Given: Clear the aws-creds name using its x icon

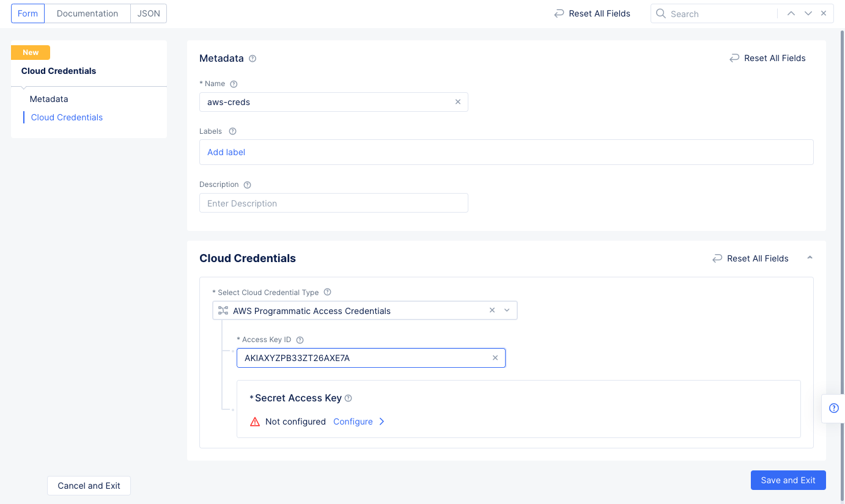Looking at the screenshot, I should tap(458, 102).
